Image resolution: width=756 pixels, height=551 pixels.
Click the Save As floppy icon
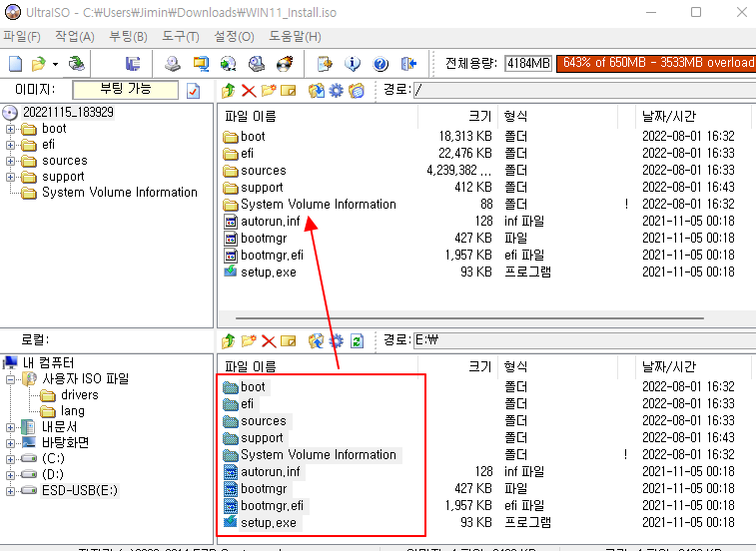point(133,64)
